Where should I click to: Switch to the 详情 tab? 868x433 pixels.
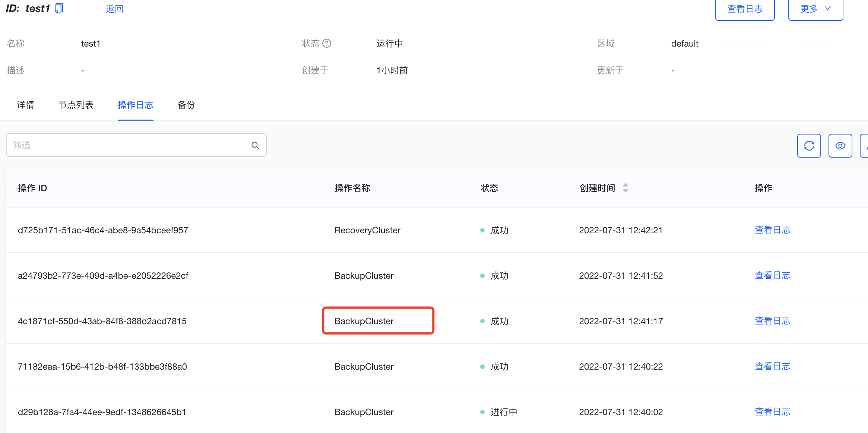pos(25,105)
